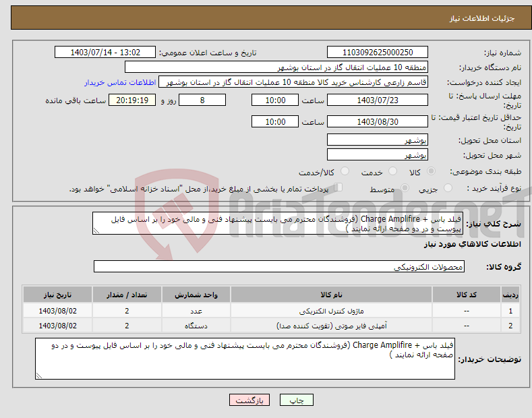Click the شماره نیاز field 1103092625000250
This screenshot has width=532, height=418.
tap(378, 53)
